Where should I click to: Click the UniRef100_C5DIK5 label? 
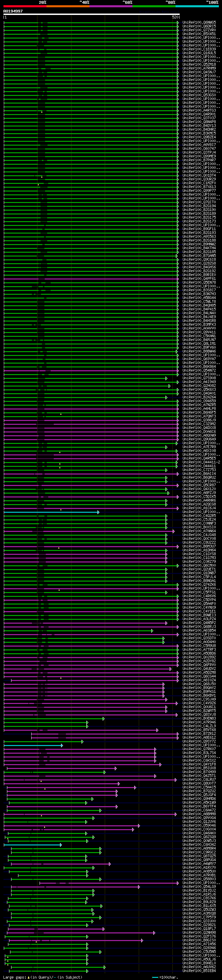click(199, 496)
